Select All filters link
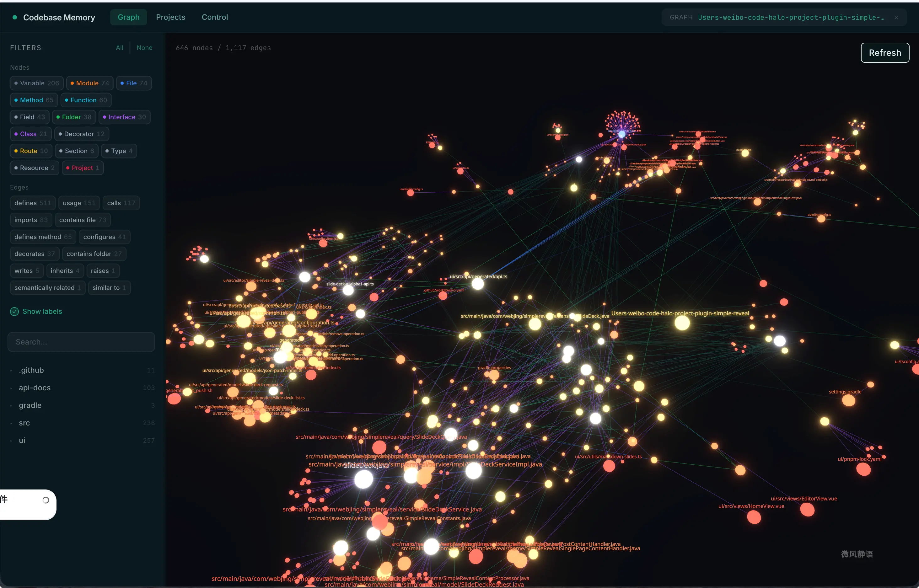The image size is (919, 588). [x=120, y=48]
